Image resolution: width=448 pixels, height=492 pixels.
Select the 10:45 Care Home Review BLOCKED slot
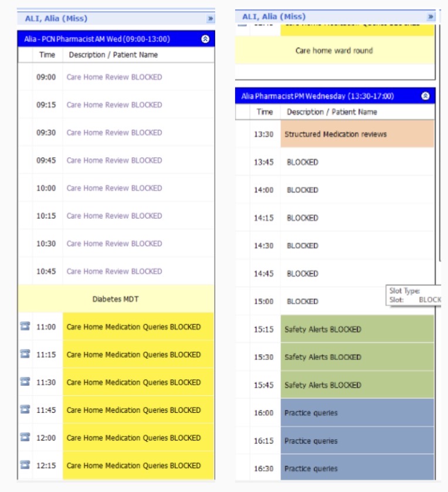[114, 271]
